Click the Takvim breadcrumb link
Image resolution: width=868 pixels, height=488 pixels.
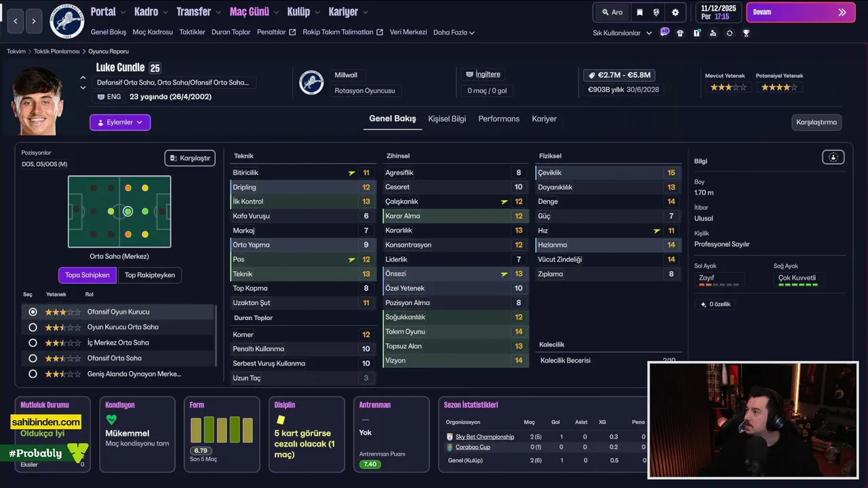[16, 52]
